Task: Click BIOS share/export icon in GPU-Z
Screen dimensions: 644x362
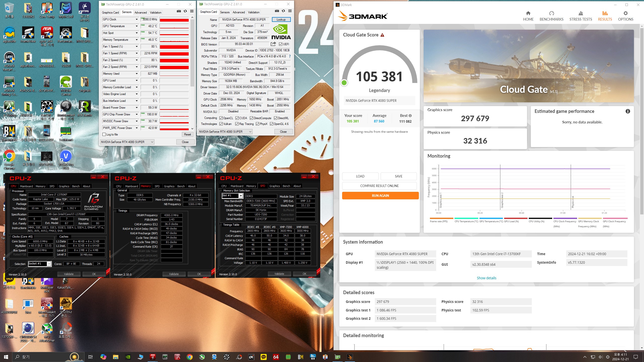Action: point(273,44)
